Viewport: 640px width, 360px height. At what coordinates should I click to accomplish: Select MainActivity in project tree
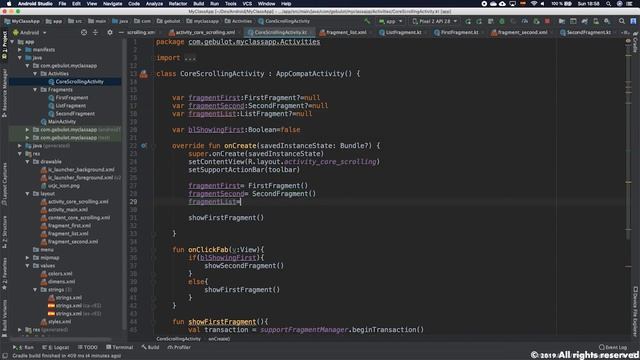pos(62,122)
